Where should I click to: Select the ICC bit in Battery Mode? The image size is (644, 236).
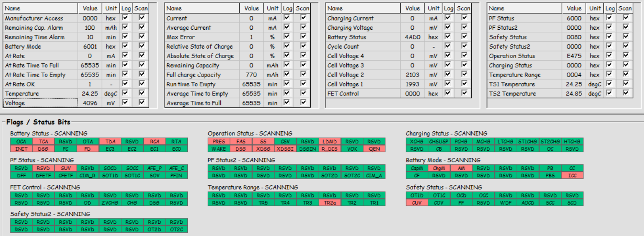pyautogui.click(x=572, y=176)
